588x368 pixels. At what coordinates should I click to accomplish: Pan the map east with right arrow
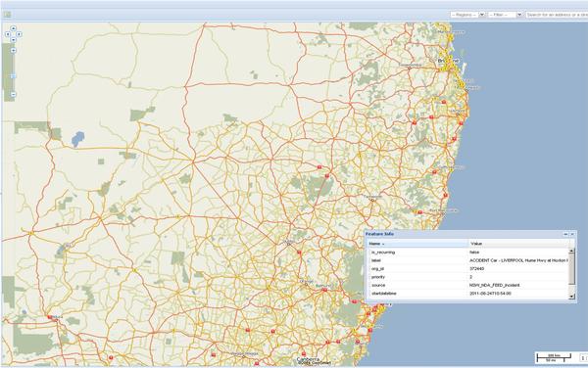(19, 34)
